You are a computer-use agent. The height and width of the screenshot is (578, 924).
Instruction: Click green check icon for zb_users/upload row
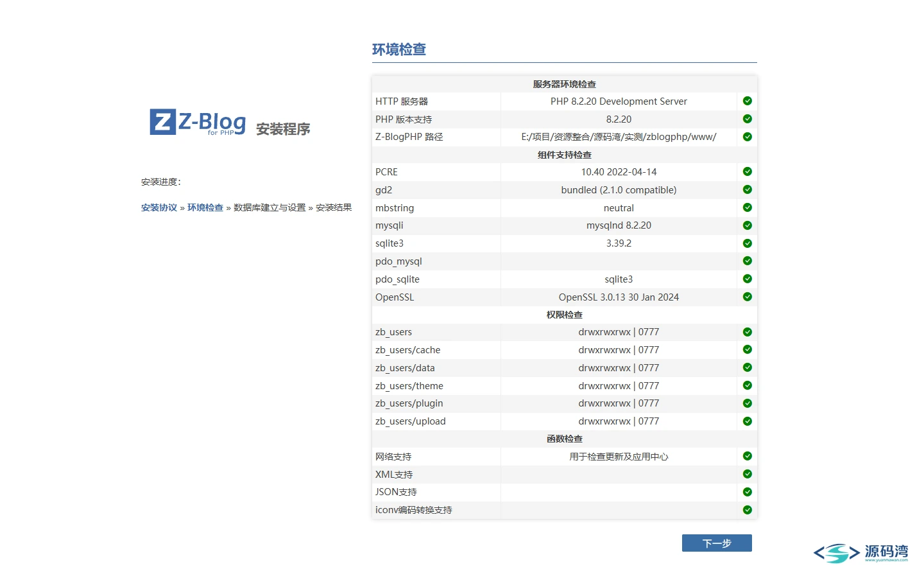pyautogui.click(x=748, y=421)
